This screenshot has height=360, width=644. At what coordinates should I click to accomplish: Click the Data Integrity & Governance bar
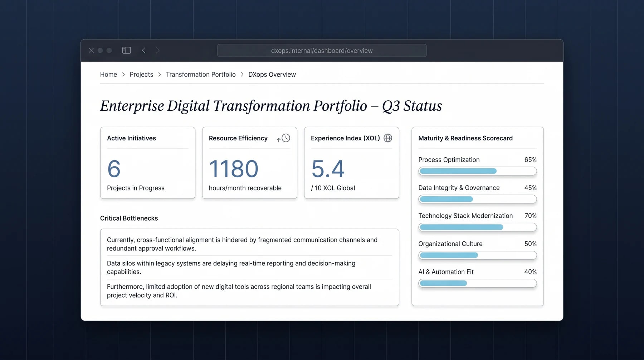pos(477,199)
